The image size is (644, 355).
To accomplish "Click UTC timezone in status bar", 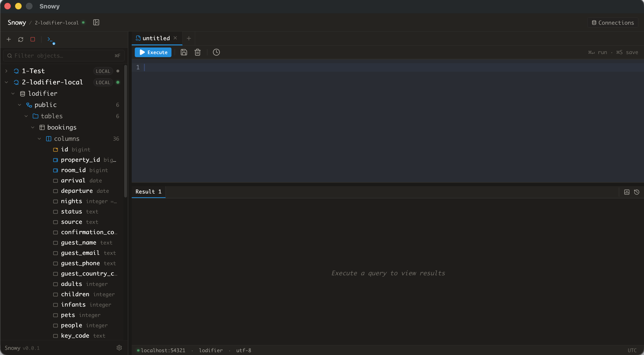I will click(632, 350).
